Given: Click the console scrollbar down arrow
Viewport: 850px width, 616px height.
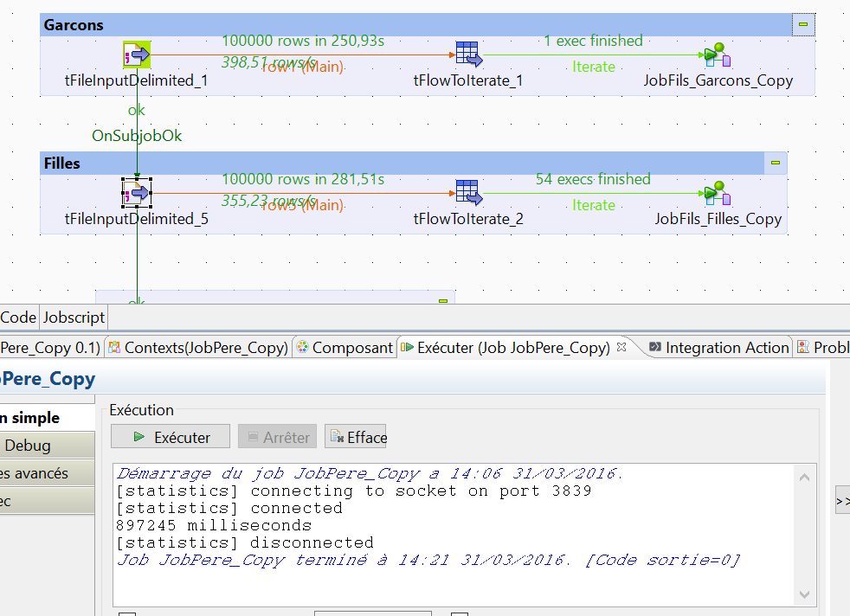Looking at the screenshot, I should [x=804, y=594].
